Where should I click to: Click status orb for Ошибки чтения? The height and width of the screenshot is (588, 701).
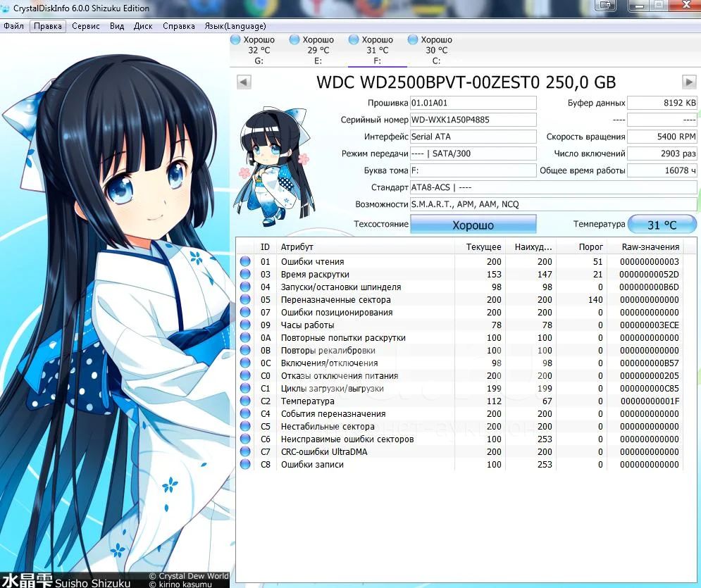click(x=245, y=261)
